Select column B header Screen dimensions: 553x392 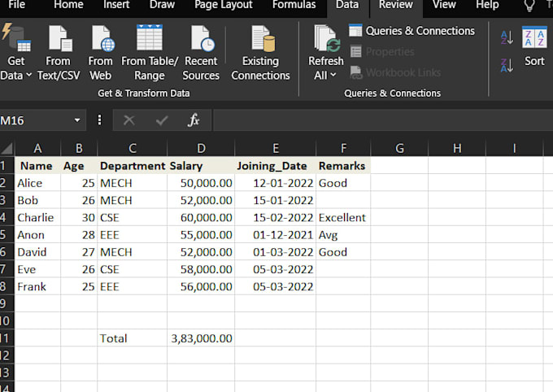pyautogui.click(x=79, y=148)
